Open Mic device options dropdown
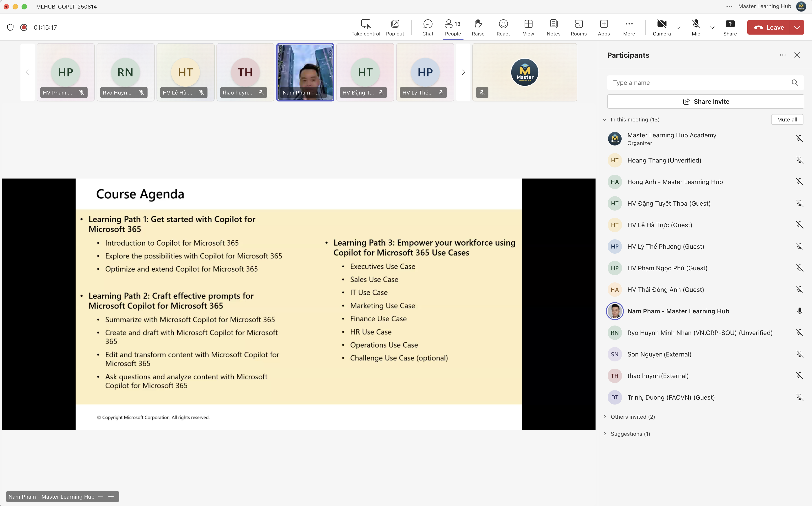Viewport: 812px width, 506px height. (x=712, y=27)
